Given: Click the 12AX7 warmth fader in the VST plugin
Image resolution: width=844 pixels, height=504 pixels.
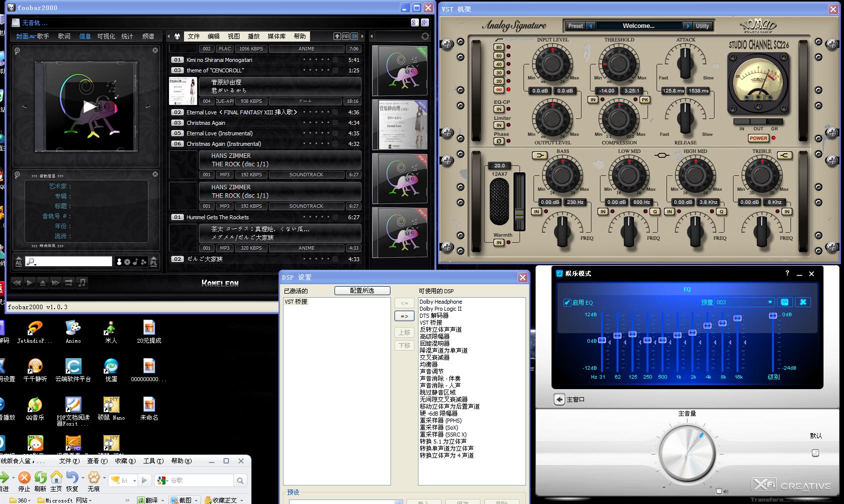Looking at the screenshot, I should [519, 213].
